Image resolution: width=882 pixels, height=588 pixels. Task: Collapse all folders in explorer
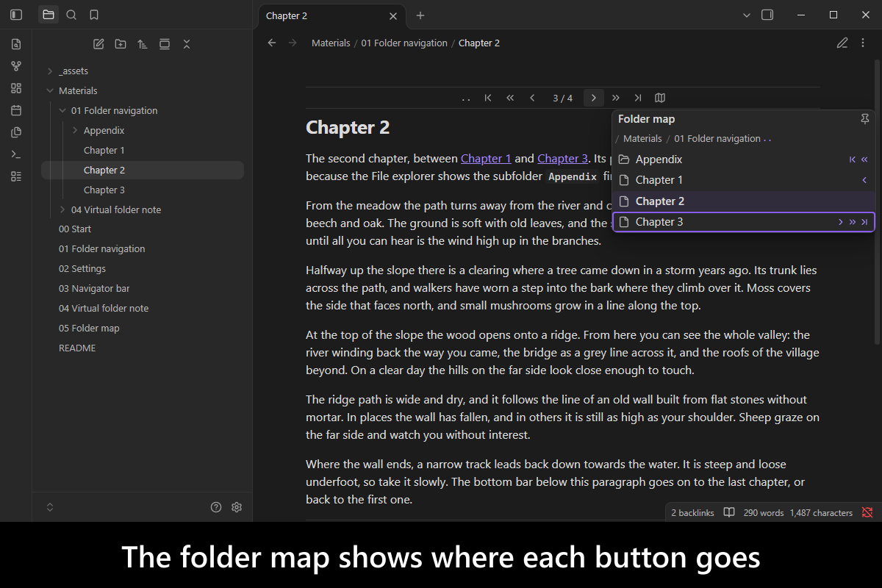[187, 44]
